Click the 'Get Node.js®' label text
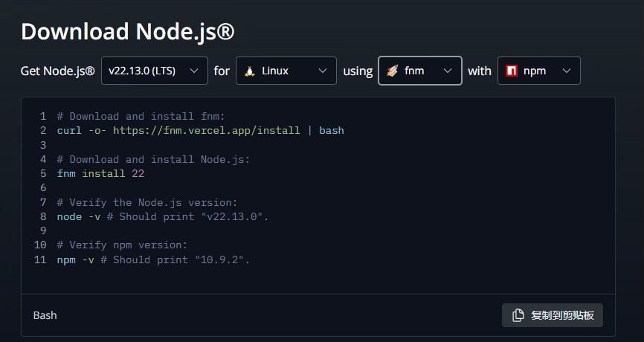644x342 pixels. pos(57,71)
